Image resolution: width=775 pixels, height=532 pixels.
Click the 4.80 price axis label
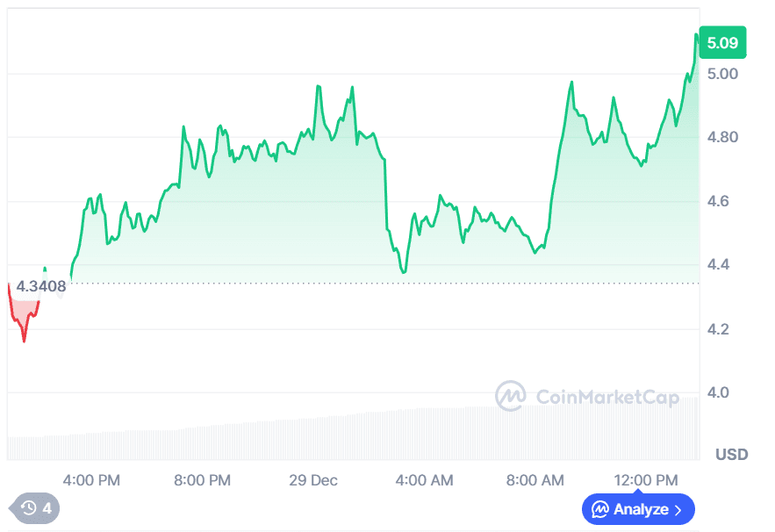723,137
